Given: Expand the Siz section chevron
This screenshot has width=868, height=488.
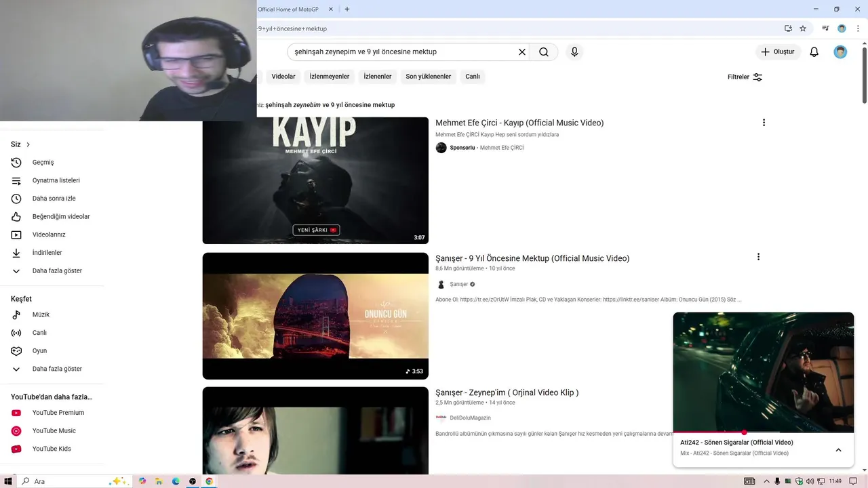Looking at the screenshot, I should click(28, 144).
